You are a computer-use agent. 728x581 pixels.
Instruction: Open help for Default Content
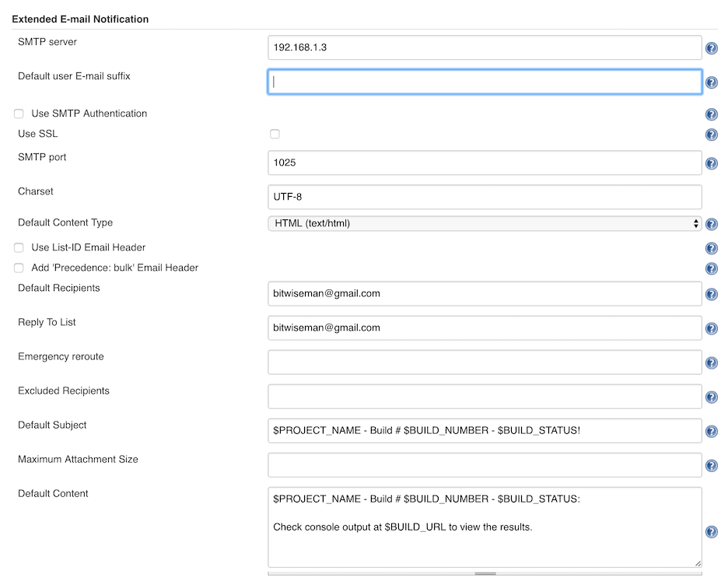tap(711, 532)
